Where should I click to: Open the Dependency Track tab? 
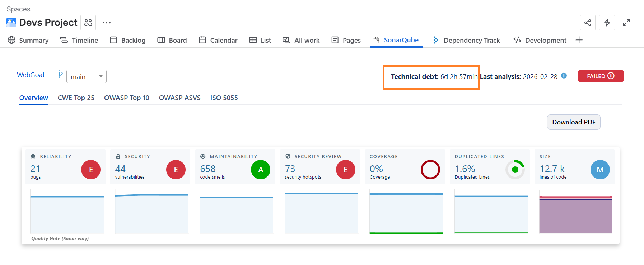pyautogui.click(x=466, y=40)
